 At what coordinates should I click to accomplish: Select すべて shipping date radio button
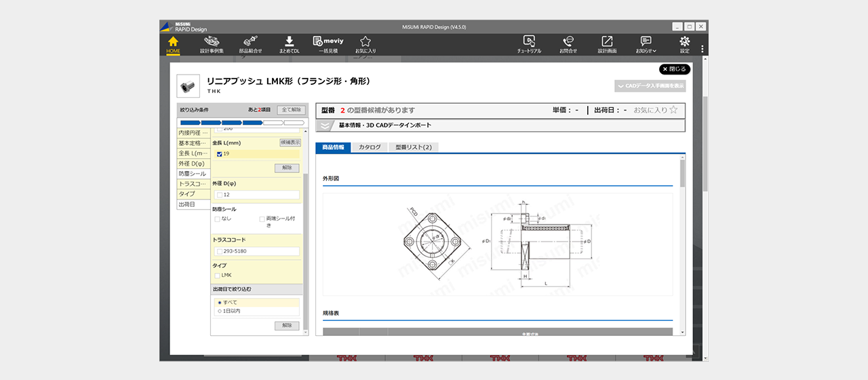pyautogui.click(x=220, y=303)
